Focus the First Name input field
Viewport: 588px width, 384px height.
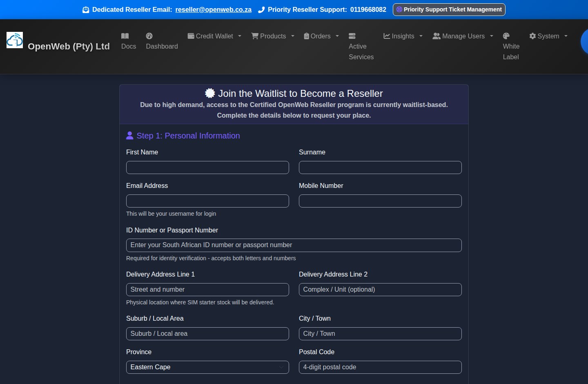(x=207, y=167)
